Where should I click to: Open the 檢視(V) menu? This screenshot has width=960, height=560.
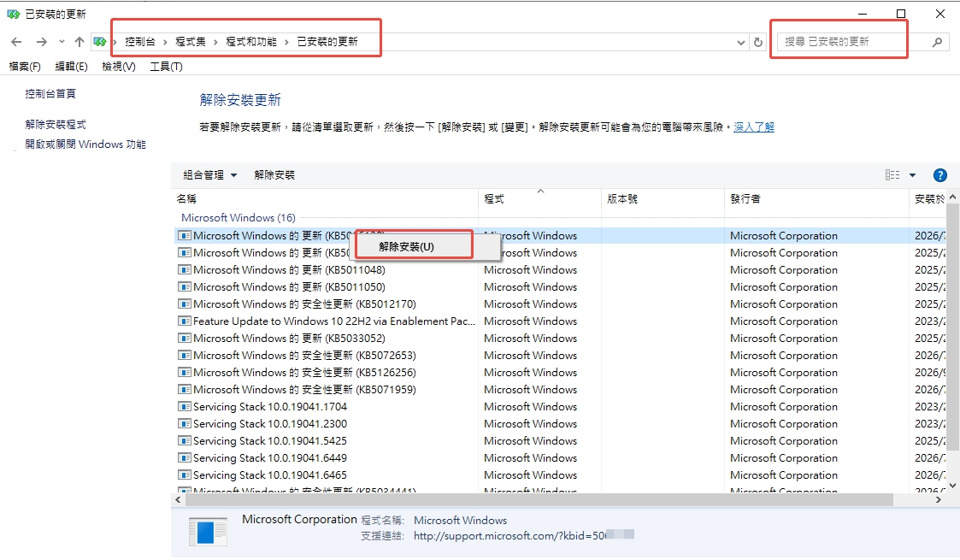coord(119,66)
